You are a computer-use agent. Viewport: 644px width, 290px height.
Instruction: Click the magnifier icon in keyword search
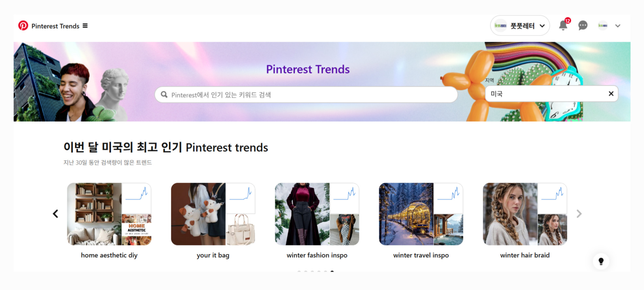click(164, 94)
